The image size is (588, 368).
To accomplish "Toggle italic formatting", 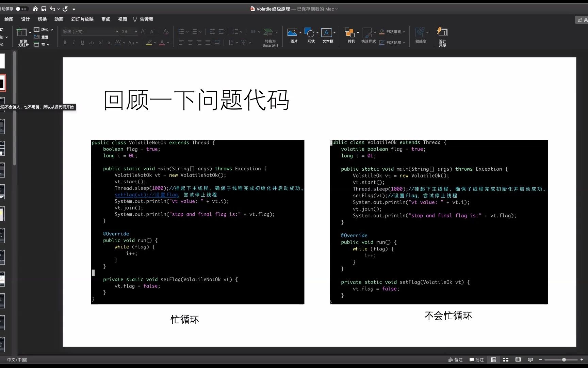I will coord(74,43).
